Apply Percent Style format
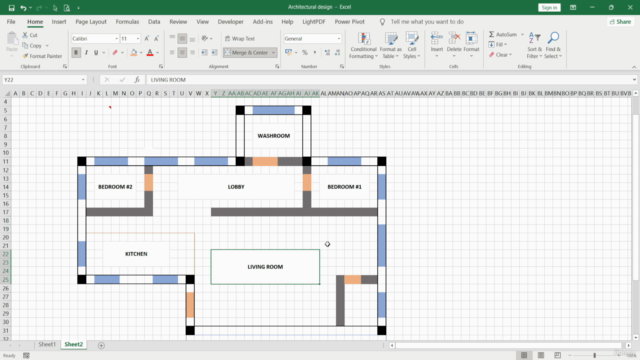640x360 pixels. 304,53
